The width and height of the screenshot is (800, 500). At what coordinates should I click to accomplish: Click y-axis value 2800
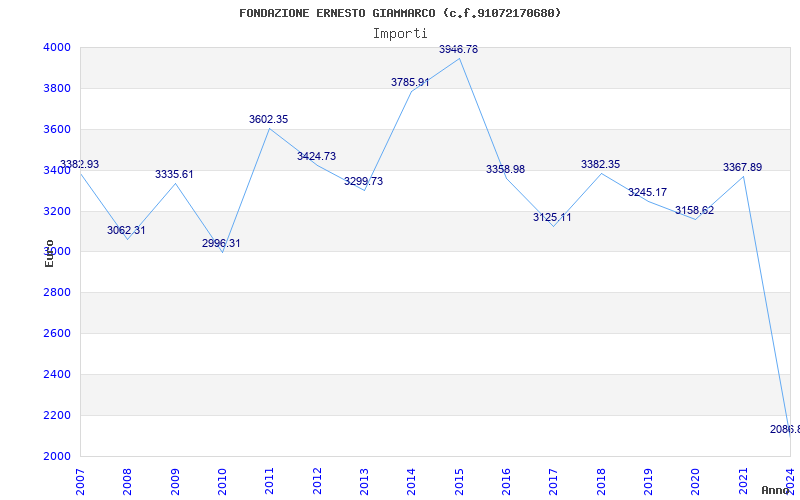pos(58,292)
